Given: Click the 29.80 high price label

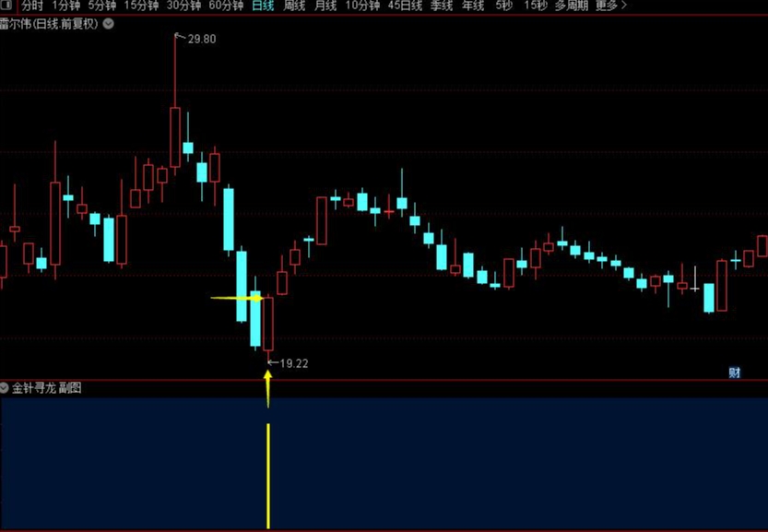Looking at the screenshot, I should (x=201, y=40).
